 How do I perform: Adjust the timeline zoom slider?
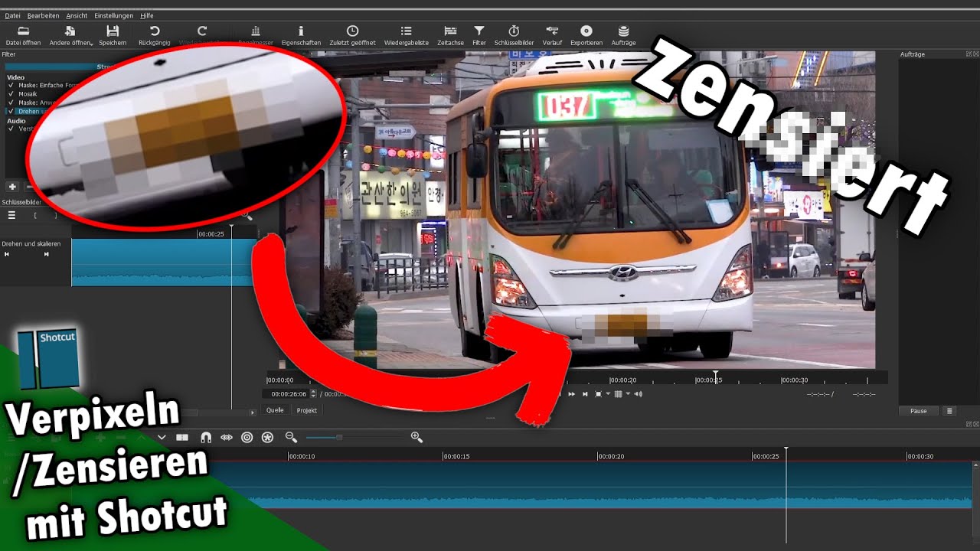pos(355,437)
